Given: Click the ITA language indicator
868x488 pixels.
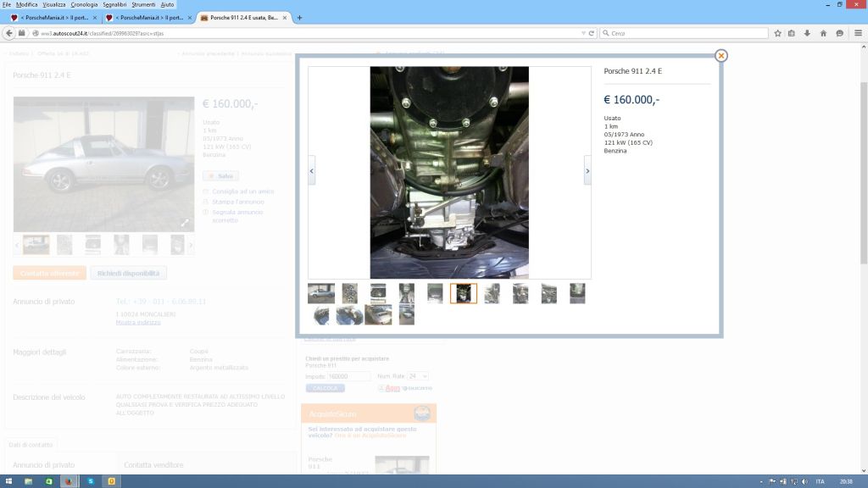Looking at the screenshot, I should (x=820, y=482).
